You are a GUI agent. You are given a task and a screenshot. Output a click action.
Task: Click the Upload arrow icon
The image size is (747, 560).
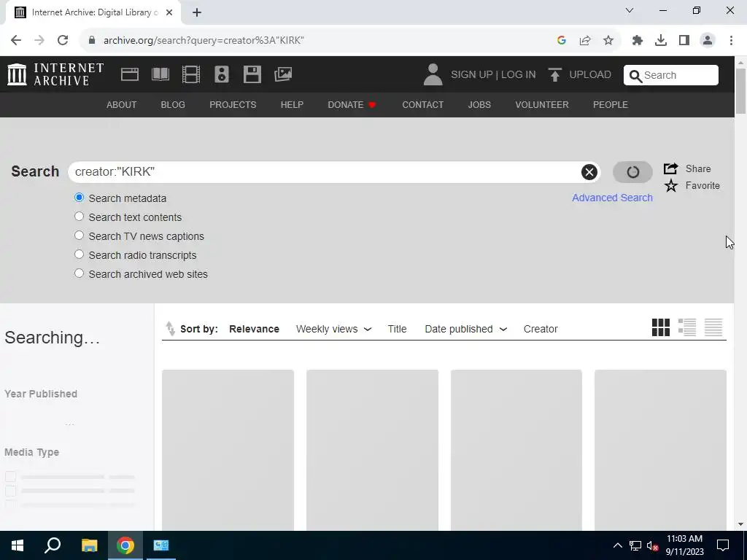pyautogui.click(x=554, y=75)
